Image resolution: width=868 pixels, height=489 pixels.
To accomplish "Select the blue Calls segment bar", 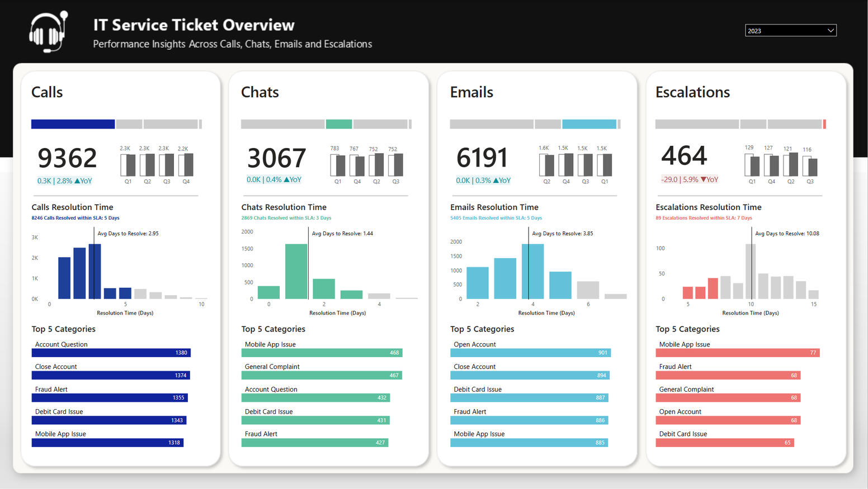I will [73, 124].
